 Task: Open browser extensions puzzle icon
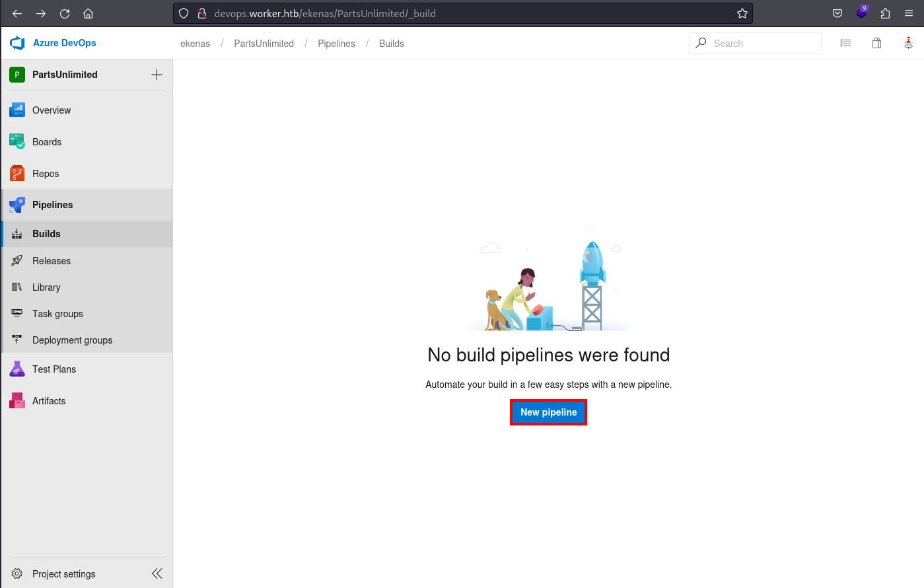point(886,13)
